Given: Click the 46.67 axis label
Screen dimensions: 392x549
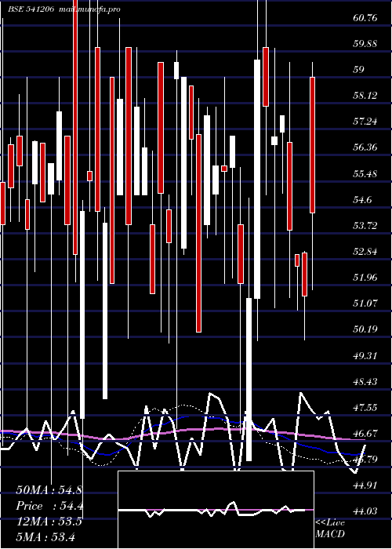Looking at the screenshot, I should 365,434.
